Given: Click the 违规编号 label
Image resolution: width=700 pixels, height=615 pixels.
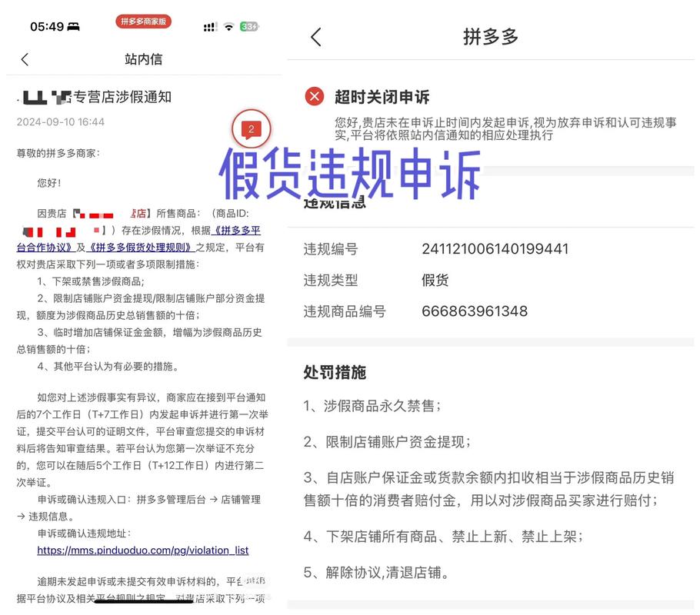Looking at the screenshot, I should point(331,249).
